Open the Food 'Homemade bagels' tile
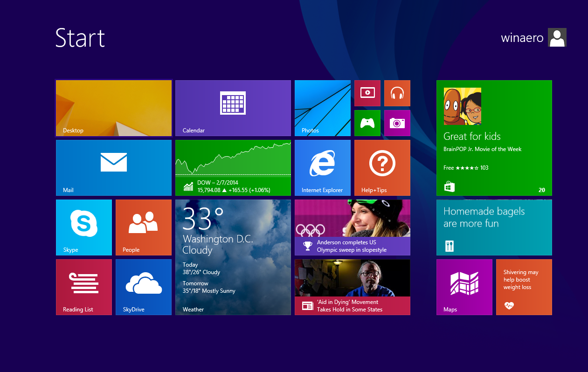588x372 pixels. 494,227
